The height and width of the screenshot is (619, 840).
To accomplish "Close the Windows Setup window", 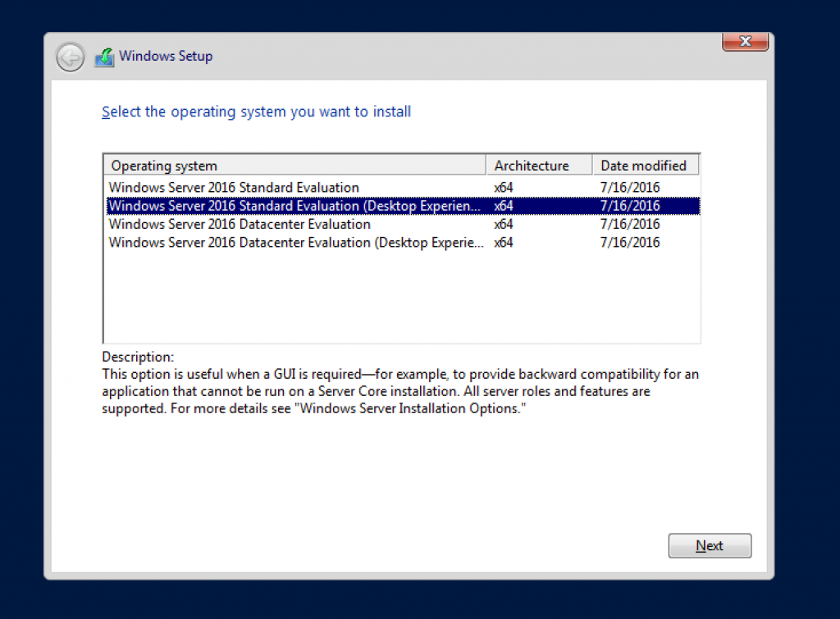I will [744, 41].
